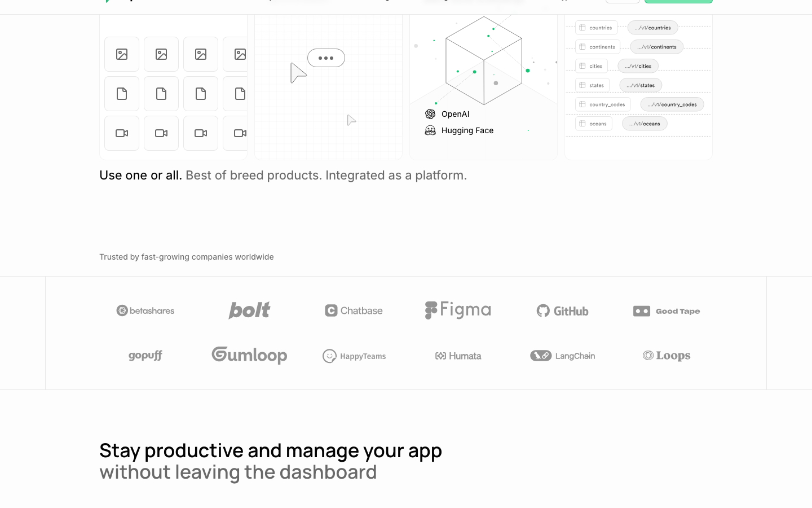The image size is (812, 508).
Task: Click the OpenAI knot icon
Action: point(430,114)
